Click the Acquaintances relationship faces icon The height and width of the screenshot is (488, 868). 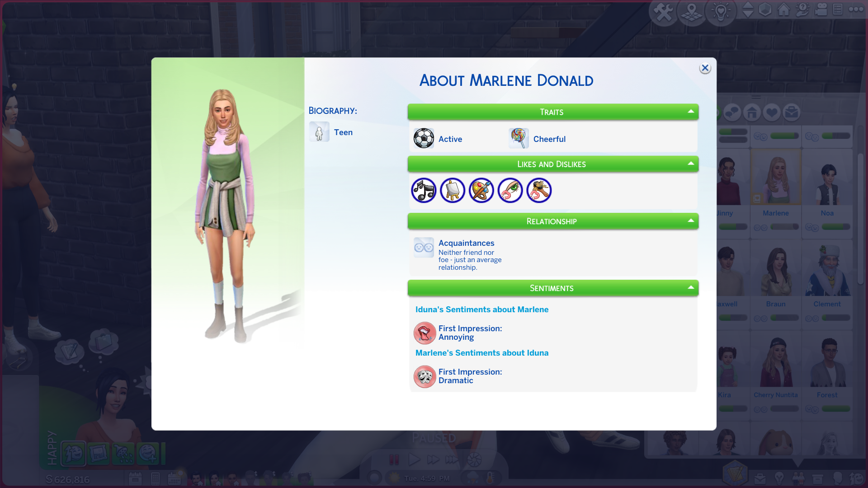424,248
